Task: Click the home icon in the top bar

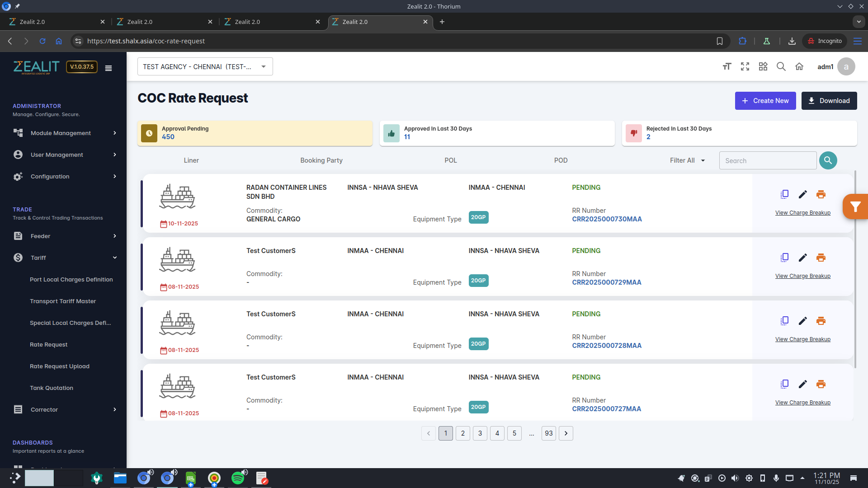Action: tap(799, 66)
